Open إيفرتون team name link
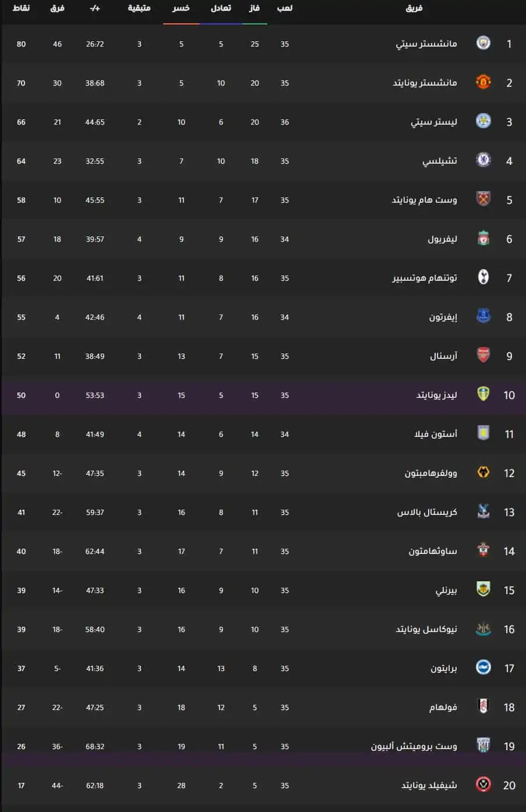The image size is (526, 812). [443, 317]
